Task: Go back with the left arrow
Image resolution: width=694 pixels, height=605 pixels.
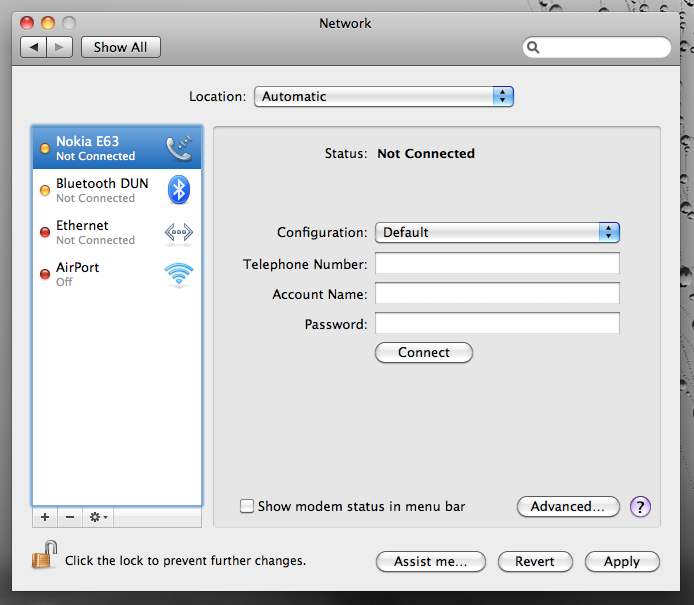Action: [34, 47]
